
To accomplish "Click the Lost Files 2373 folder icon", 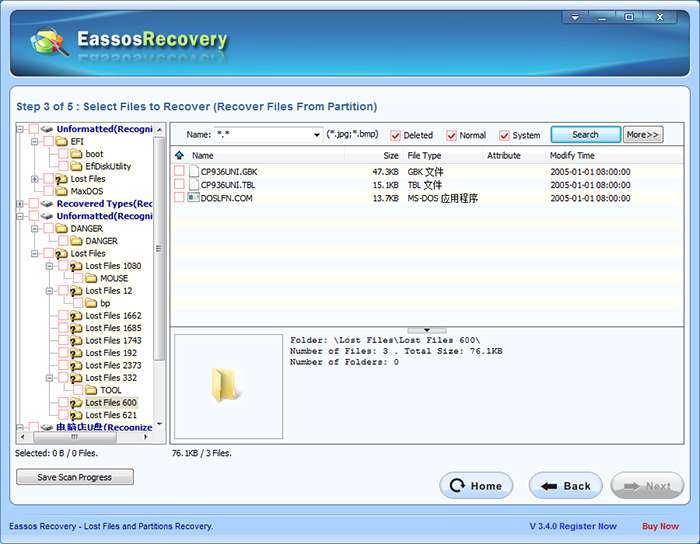I will [x=76, y=365].
